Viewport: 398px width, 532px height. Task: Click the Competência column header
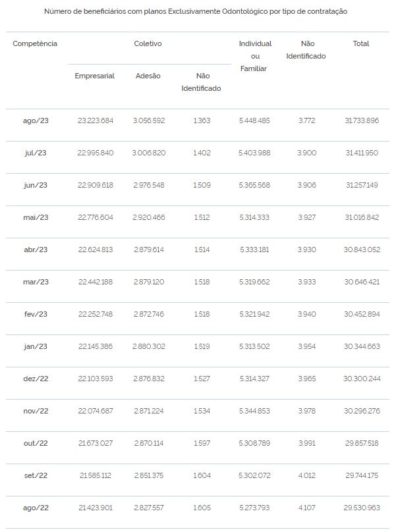click(35, 43)
